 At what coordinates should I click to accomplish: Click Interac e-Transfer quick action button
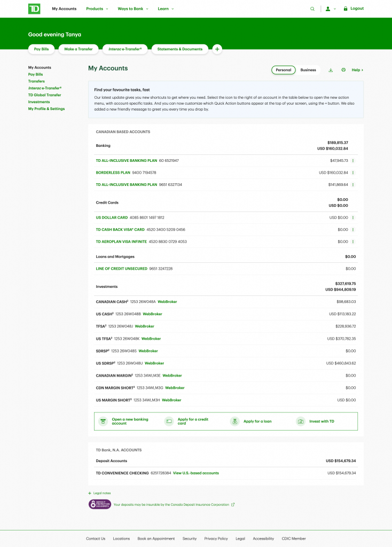tap(125, 49)
